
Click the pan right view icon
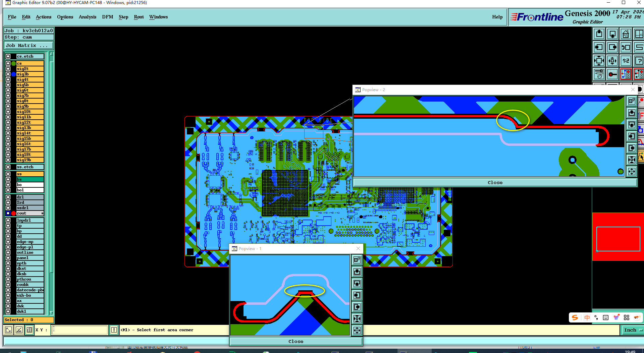(612, 47)
